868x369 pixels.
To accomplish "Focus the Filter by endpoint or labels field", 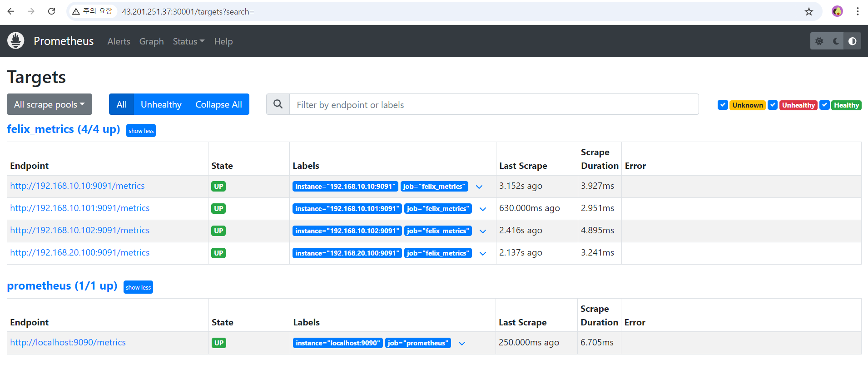I will click(x=494, y=104).
